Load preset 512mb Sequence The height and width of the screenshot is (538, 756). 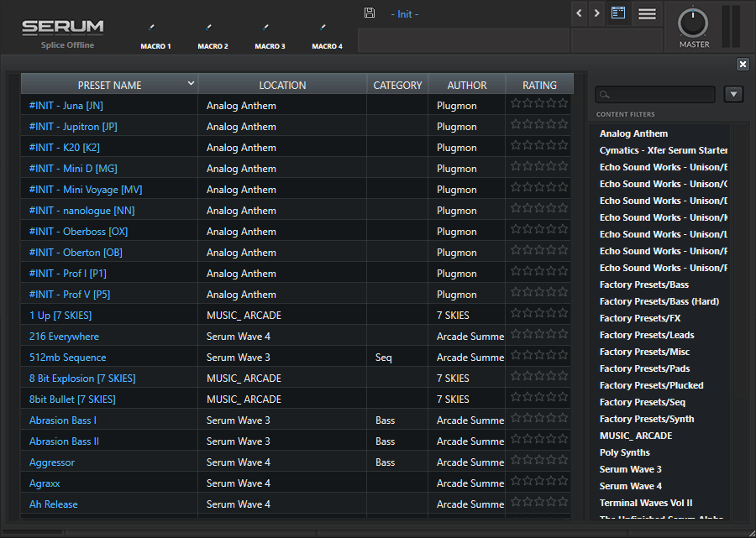(x=67, y=358)
